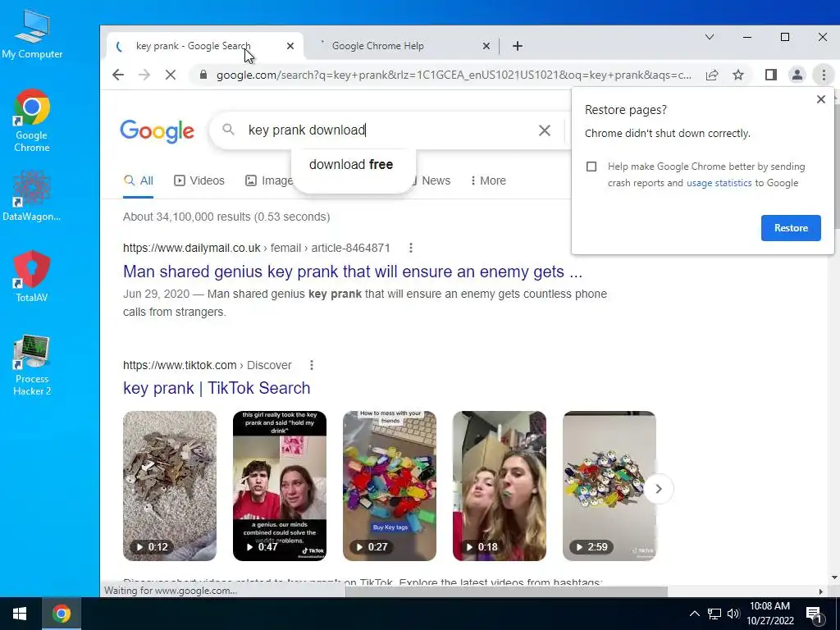Open Windows Start menu

[x=20, y=614]
